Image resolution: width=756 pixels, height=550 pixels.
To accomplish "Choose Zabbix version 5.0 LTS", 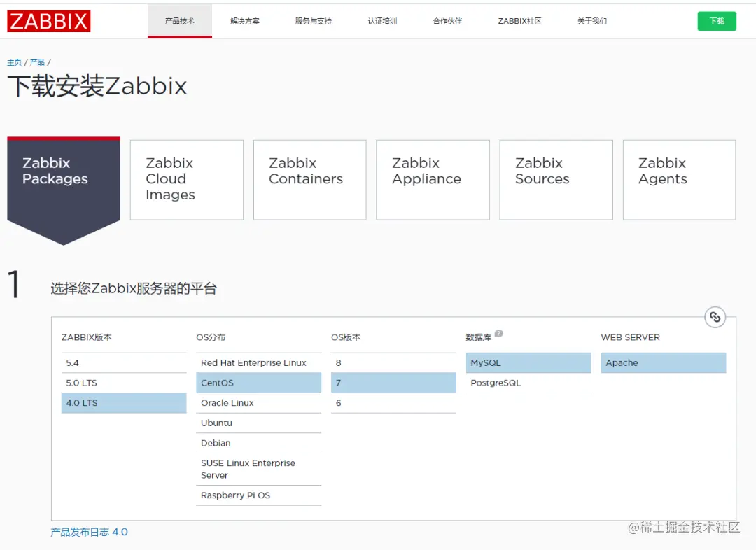I will click(x=124, y=383).
